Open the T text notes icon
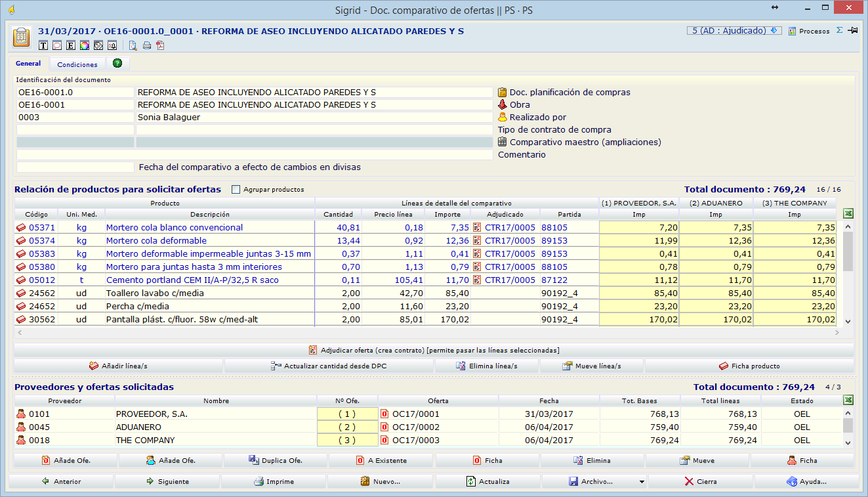 point(44,45)
